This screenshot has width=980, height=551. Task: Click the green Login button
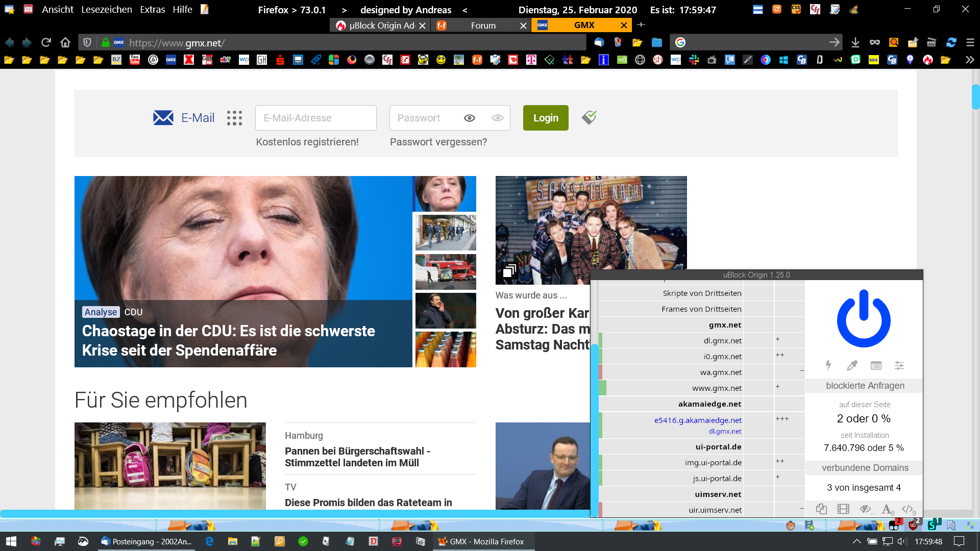[x=546, y=118]
